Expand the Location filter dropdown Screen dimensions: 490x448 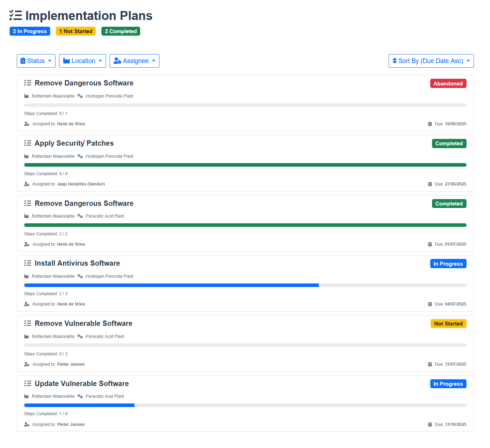[83, 61]
